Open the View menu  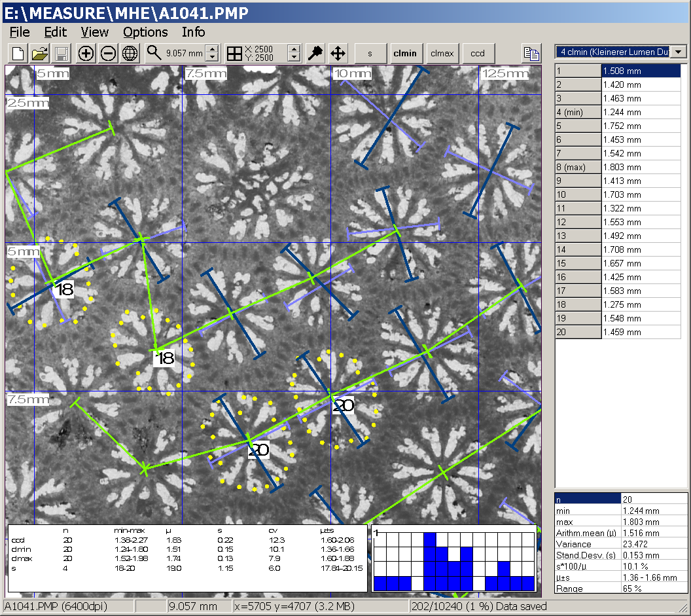click(95, 32)
